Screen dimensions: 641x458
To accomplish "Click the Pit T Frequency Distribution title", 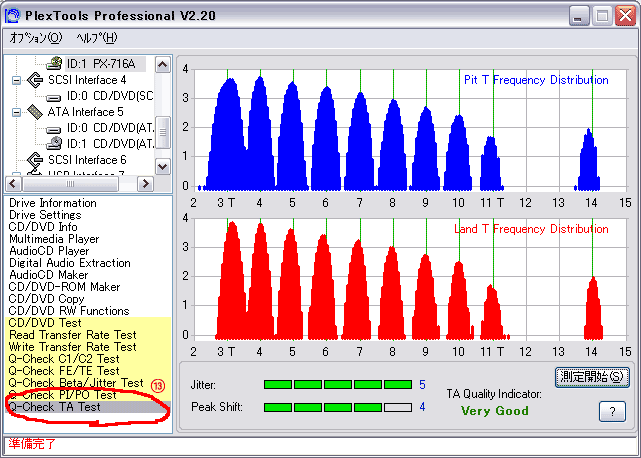I will click(x=536, y=80).
